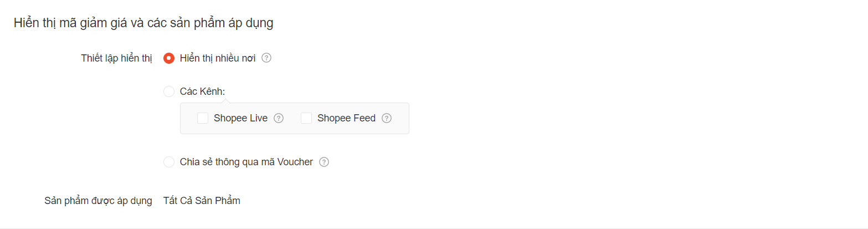Open help icon beside Chia sẻ thông qua mã Voucher

click(324, 162)
